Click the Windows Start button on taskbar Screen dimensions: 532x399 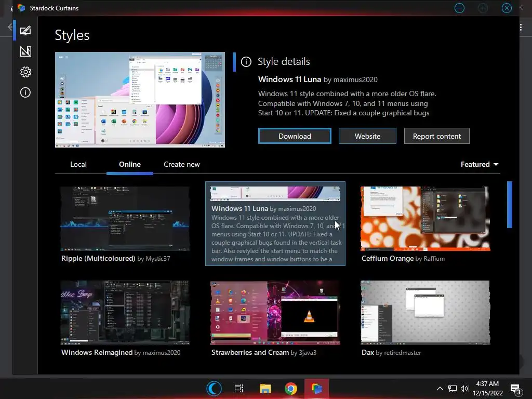coord(214,389)
